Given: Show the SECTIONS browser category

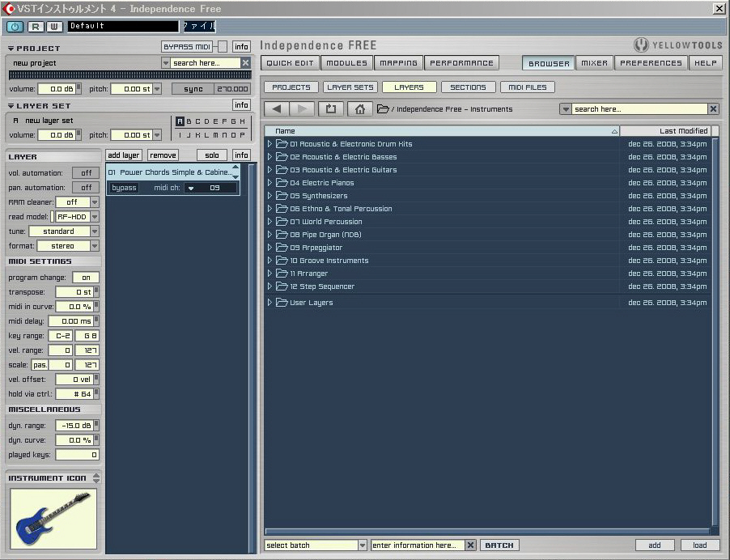Looking at the screenshot, I should (x=468, y=87).
